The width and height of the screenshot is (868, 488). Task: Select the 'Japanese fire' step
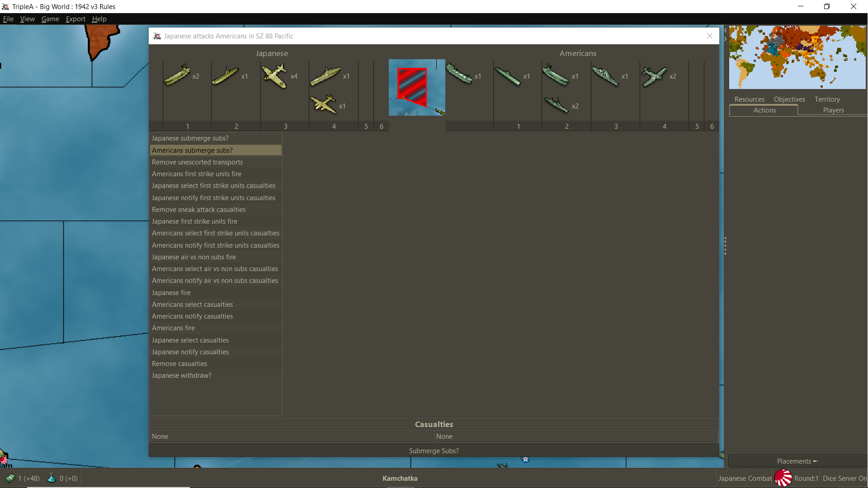[x=216, y=293]
